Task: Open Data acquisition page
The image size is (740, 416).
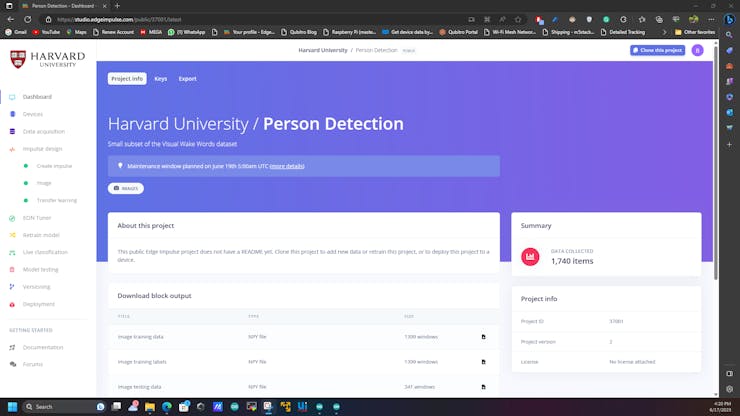Action: (44, 132)
